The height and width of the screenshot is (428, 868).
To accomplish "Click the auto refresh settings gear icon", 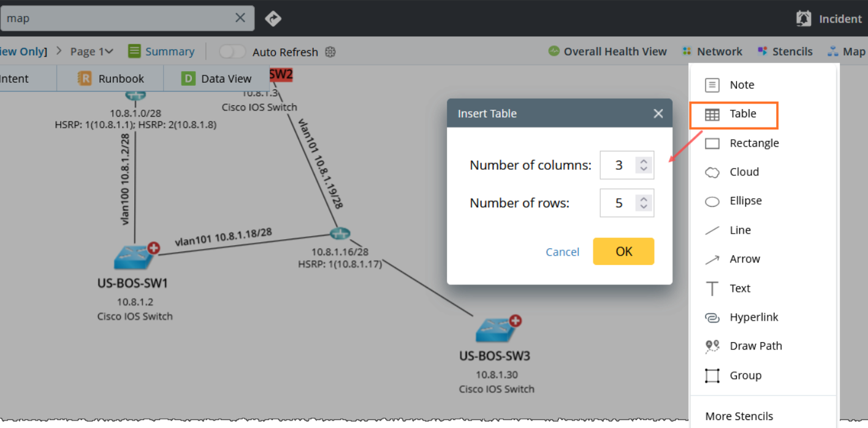I will click(330, 52).
